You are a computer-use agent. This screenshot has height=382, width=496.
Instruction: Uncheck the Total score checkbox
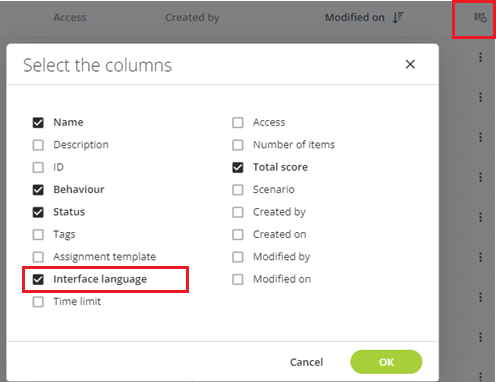(238, 167)
